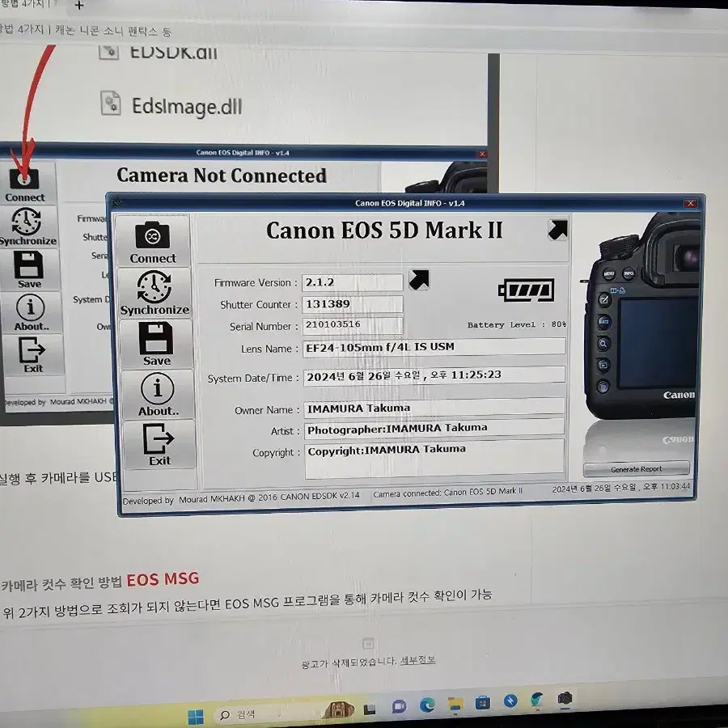Click the Firmware Version field showing 2.1.2

point(353,282)
